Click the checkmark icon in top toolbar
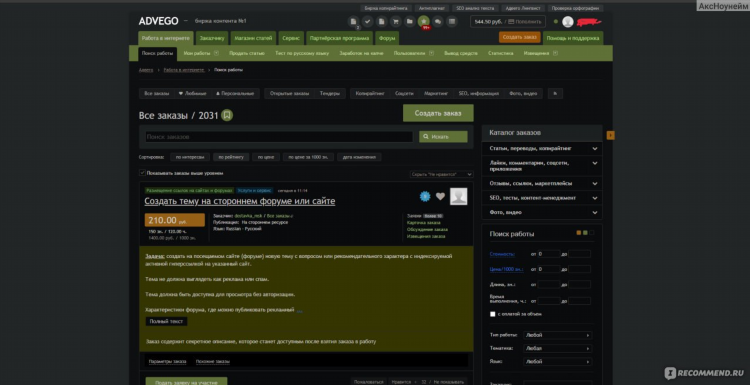The height and width of the screenshot is (385, 750). pos(367,22)
